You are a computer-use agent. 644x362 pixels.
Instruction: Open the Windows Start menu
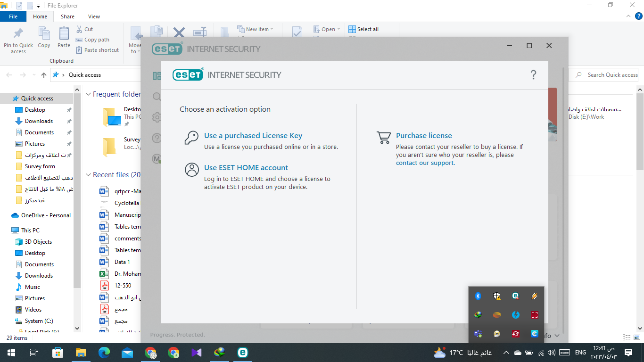tap(11, 353)
